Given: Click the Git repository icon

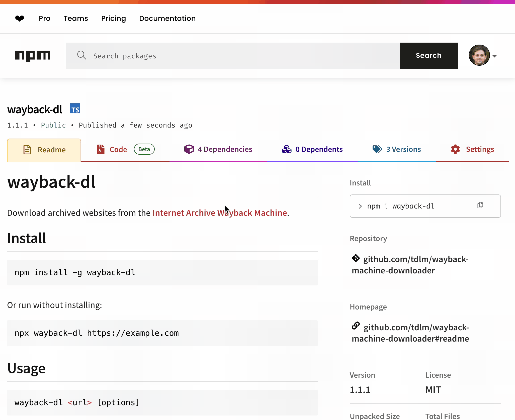Looking at the screenshot, I should 356,258.
